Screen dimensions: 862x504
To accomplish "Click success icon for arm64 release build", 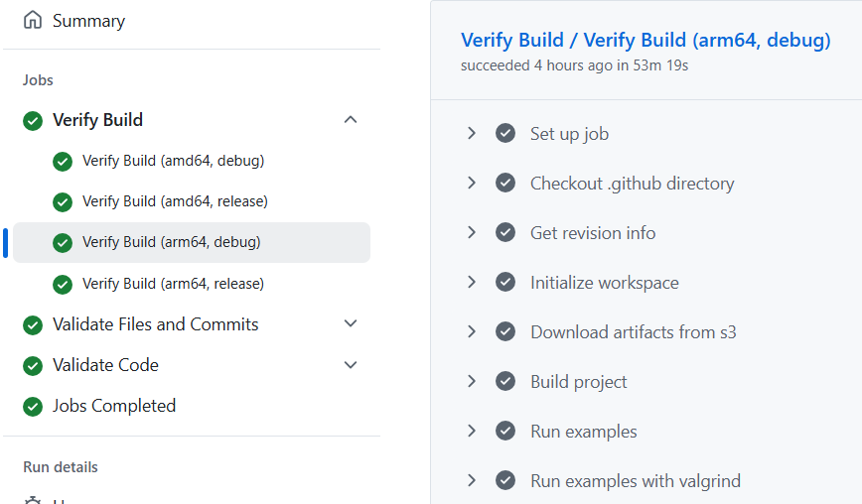I will click(x=63, y=284).
